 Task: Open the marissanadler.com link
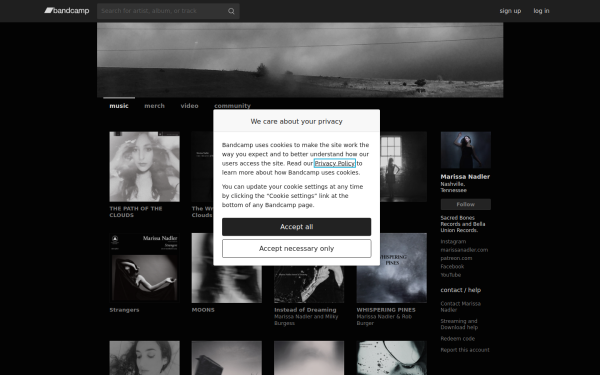[x=464, y=250]
